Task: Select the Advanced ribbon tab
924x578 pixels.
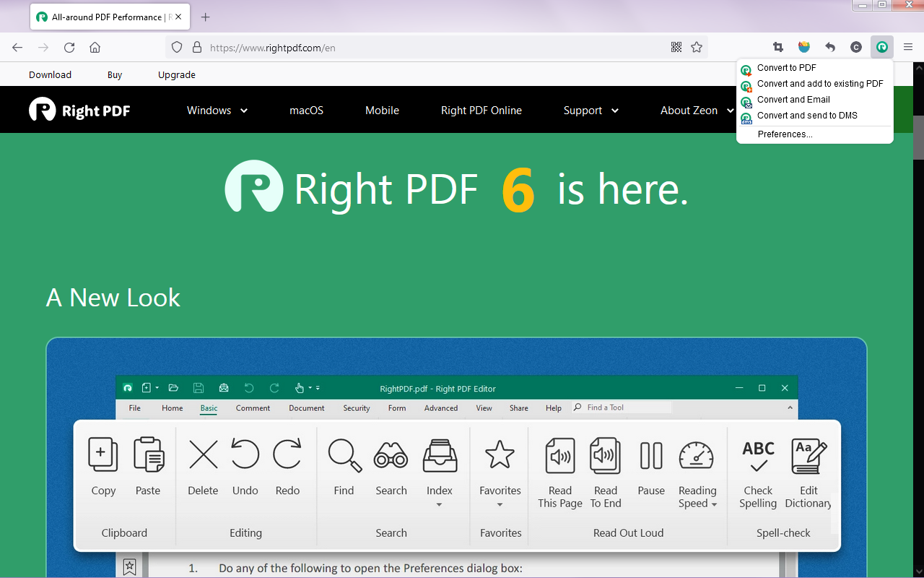Action: 441,408
